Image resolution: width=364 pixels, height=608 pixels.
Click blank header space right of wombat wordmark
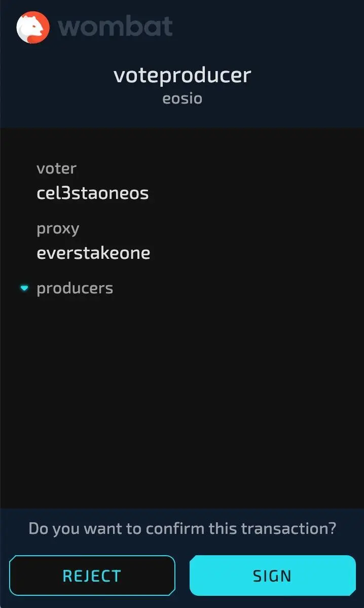tap(269, 27)
